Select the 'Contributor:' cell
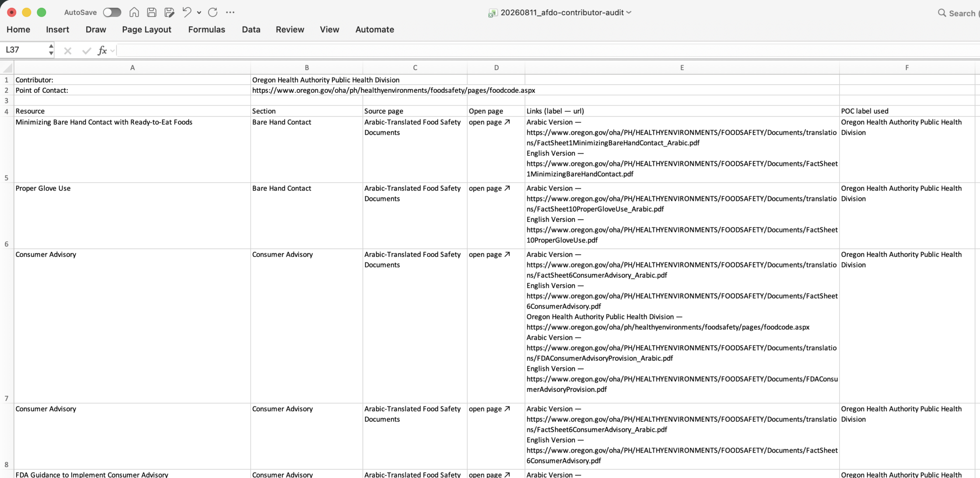This screenshot has height=478, width=980. click(132, 80)
